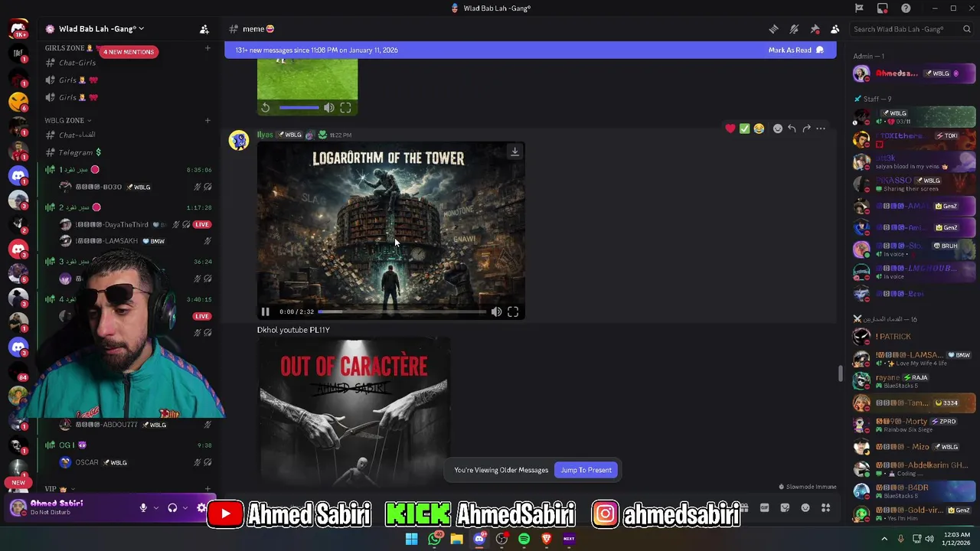The image size is (980, 551).
Task: Open the 131+ new messages banner
Action: (530, 50)
